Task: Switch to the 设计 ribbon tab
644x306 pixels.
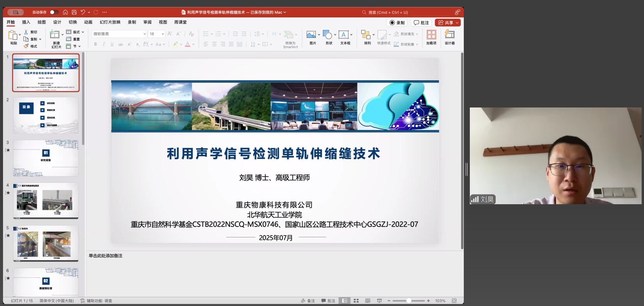Action: 57,22
